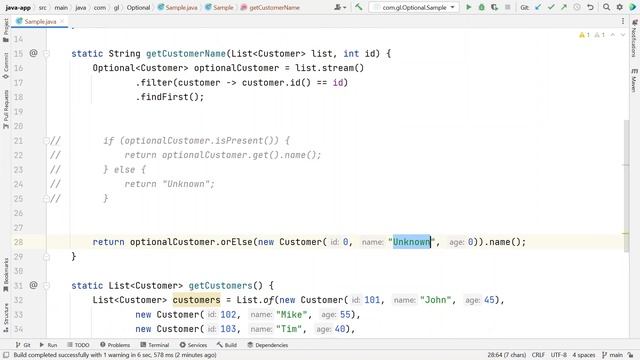
Task: Click the CRLF line separator in the status bar
Action: click(x=538, y=355)
